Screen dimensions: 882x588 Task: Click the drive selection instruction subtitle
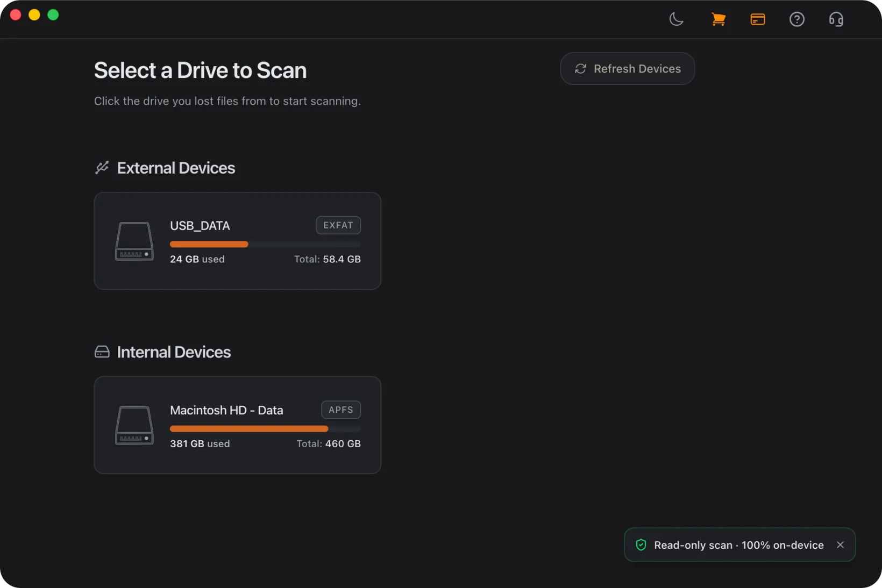pyautogui.click(x=227, y=101)
